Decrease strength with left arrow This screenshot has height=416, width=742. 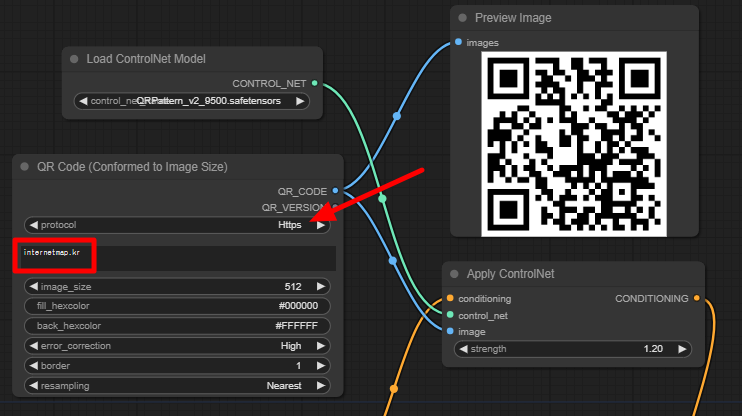pyautogui.click(x=463, y=349)
